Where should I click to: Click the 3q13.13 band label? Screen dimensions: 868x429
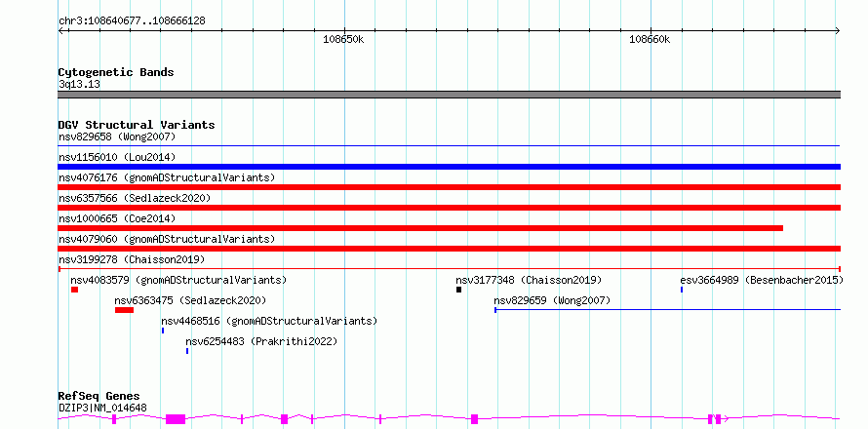pyautogui.click(x=79, y=85)
